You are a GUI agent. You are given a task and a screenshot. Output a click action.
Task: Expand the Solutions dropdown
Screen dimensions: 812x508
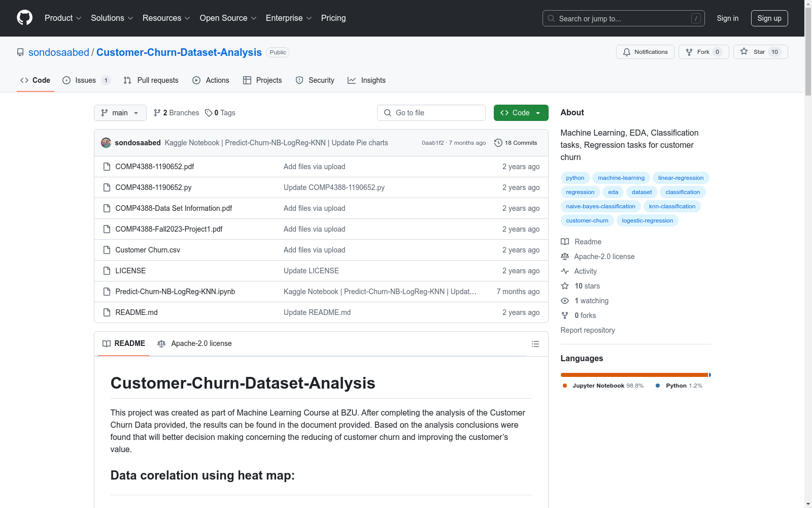coord(112,18)
